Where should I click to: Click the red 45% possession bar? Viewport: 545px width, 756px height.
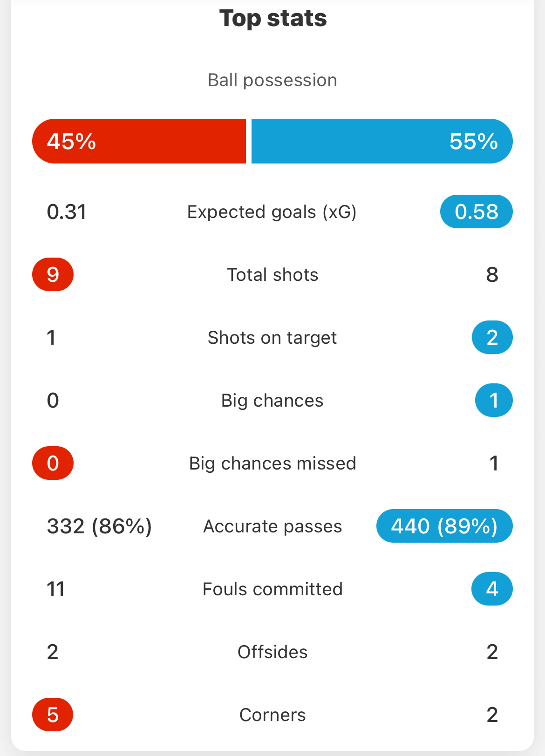(139, 141)
